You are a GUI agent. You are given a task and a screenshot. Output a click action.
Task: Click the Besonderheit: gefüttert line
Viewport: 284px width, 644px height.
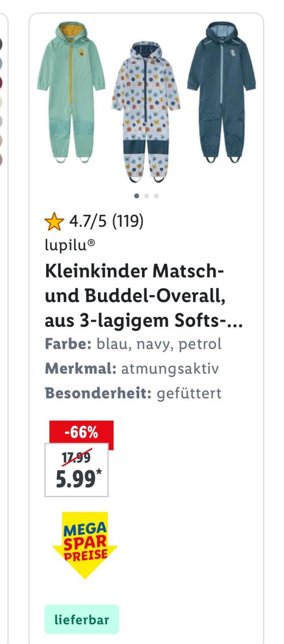pyautogui.click(x=133, y=393)
